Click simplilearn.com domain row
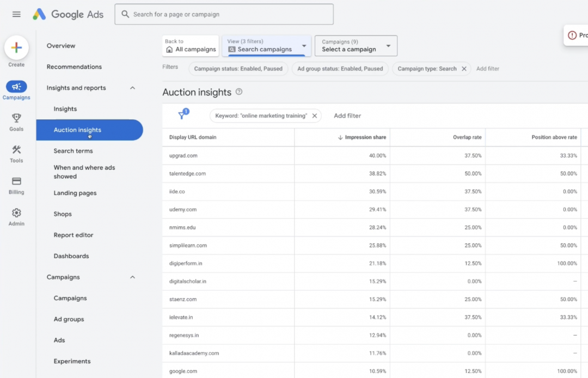 pyautogui.click(x=188, y=246)
